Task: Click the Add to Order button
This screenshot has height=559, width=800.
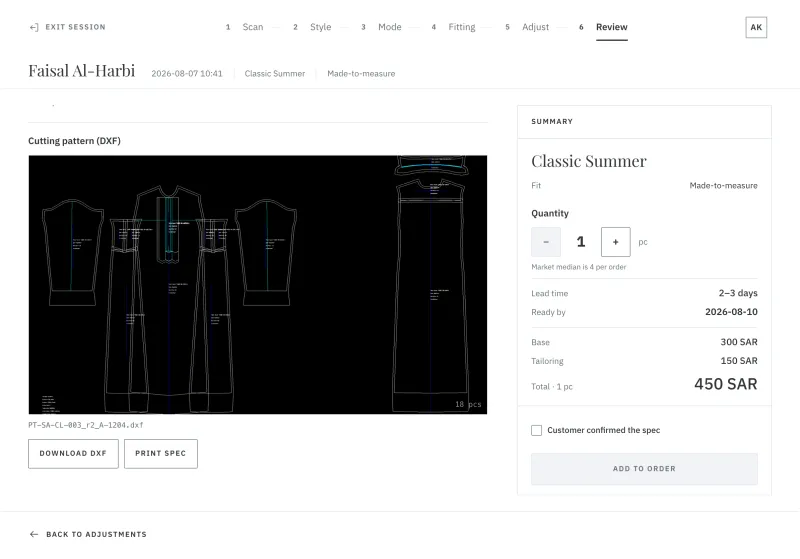Action: pyautogui.click(x=644, y=469)
